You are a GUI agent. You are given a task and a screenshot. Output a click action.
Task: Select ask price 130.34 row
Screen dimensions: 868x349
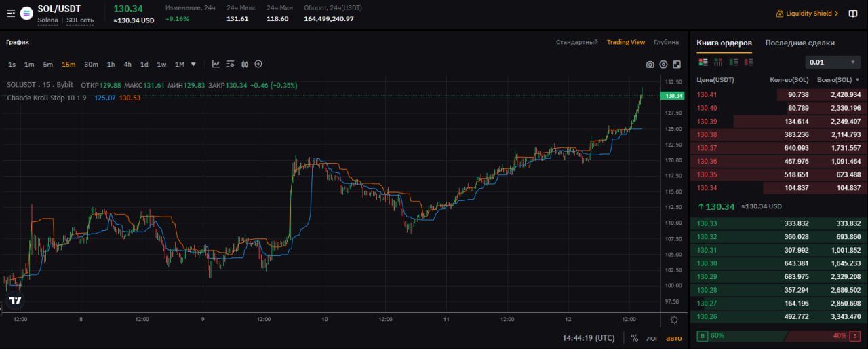778,188
